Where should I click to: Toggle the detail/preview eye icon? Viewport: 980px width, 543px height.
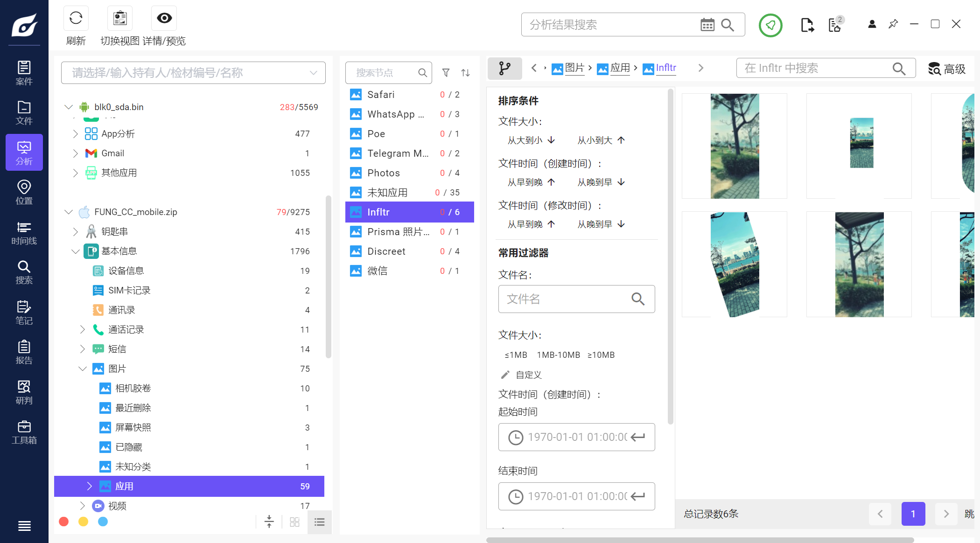164,18
